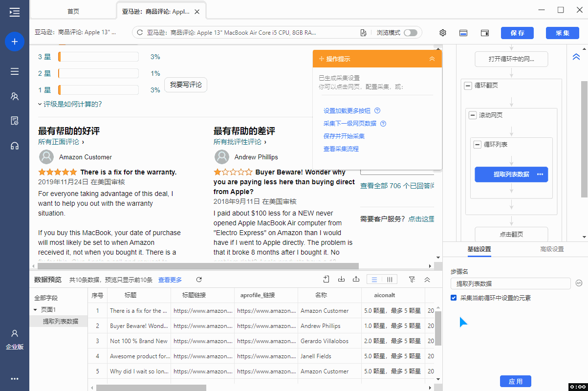588x391 pixels.
Task: Toggle the data preview panel layout icon
Action: pos(463,33)
